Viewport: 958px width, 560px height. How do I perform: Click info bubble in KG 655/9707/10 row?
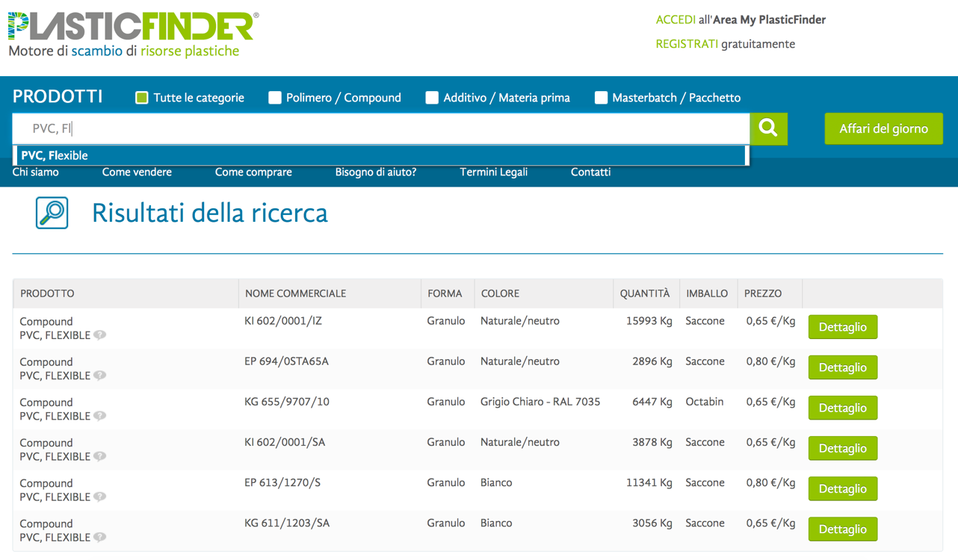tap(99, 416)
